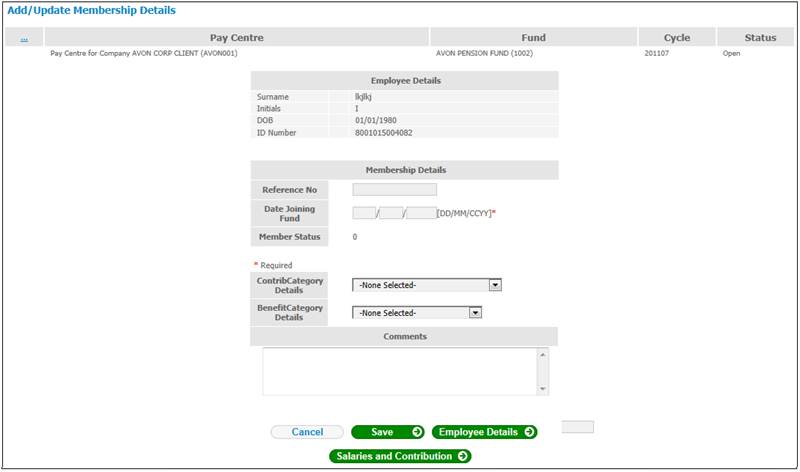
Task: Click the ellipsis link above Pay Centre
Action: pyautogui.click(x=24, y=38)
